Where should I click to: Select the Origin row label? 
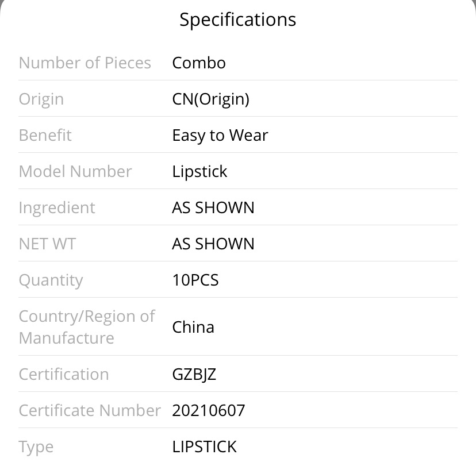click(41, 99)
